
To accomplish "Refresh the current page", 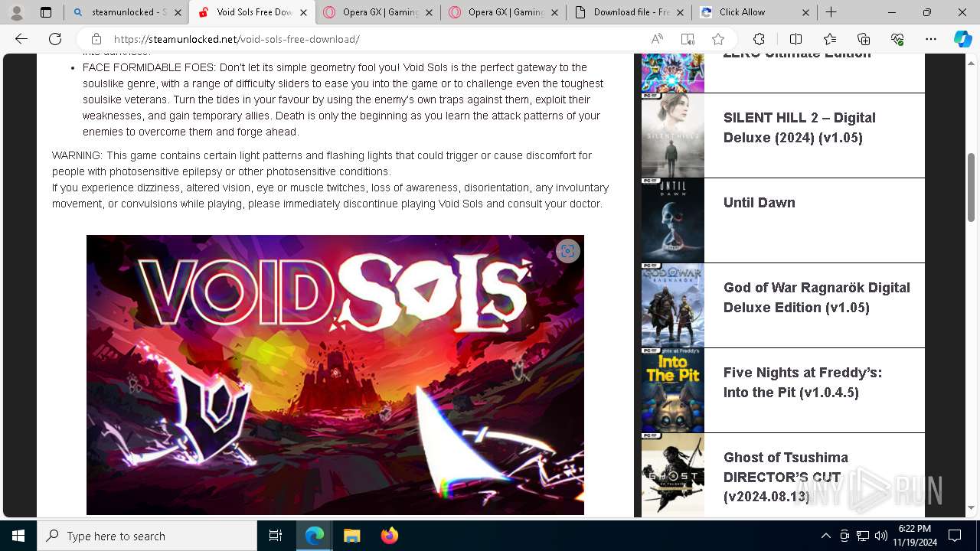I will (55, 39).
